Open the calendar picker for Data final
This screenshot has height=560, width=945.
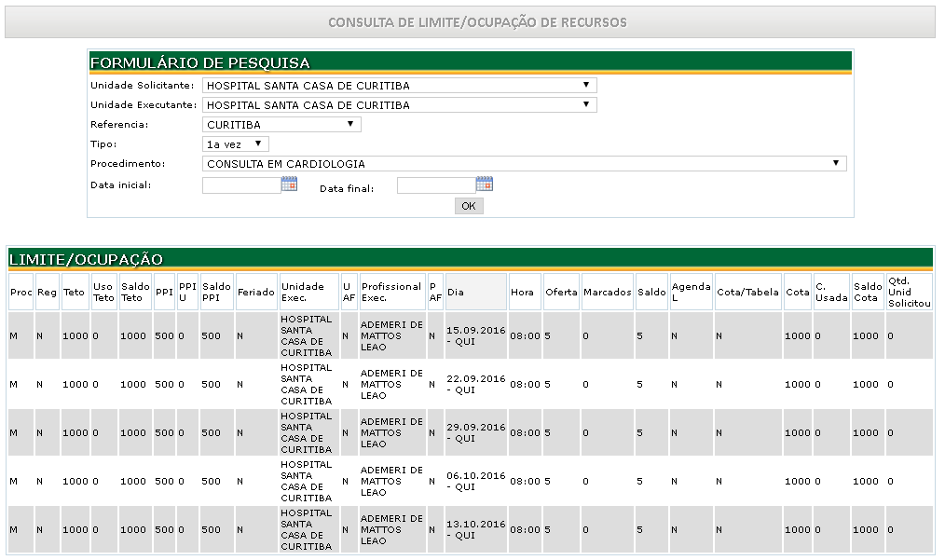pos(483,184)
